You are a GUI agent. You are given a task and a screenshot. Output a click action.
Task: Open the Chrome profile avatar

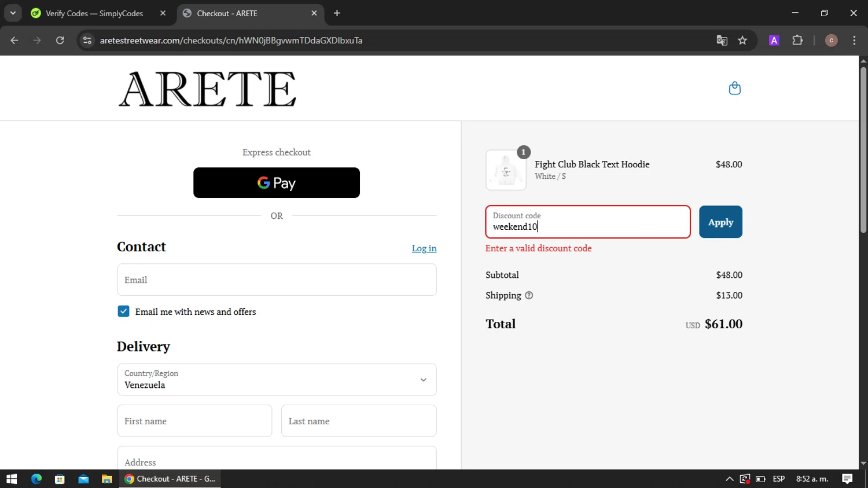pyautogui.click(x=831, y=41)
